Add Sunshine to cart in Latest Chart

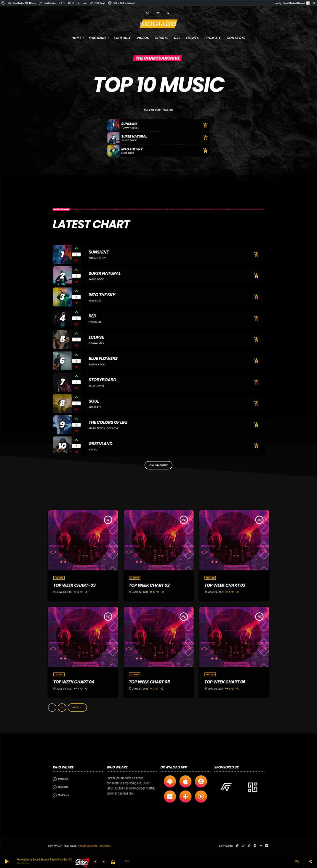click(256, 254)
